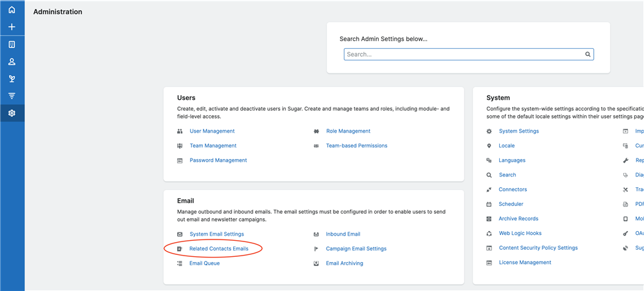Open Related Contacts Emails
This screenshot has width=644, height=291.
coord(218,249)
